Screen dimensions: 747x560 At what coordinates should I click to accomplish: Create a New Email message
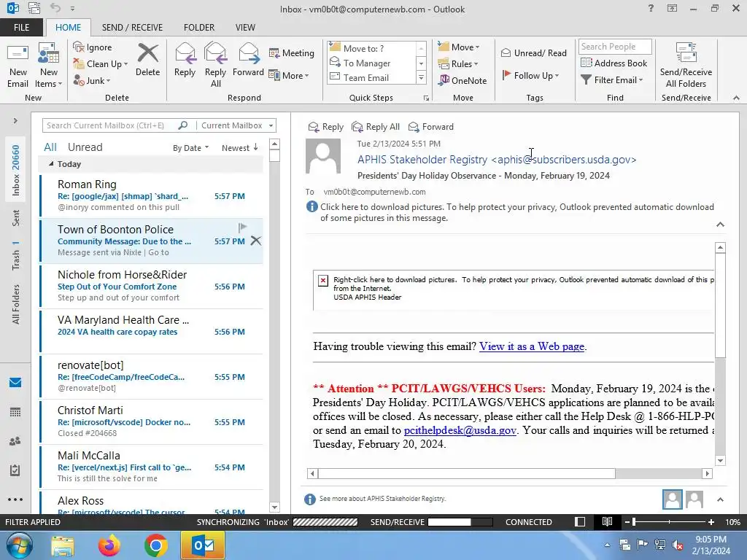(x=18, y=65)
